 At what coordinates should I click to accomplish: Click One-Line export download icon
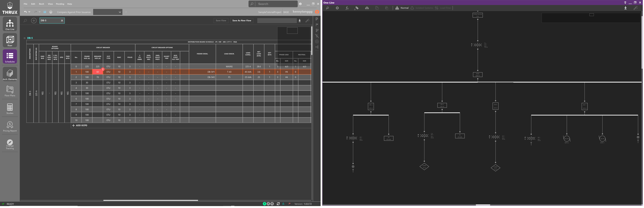pos(625,8)
